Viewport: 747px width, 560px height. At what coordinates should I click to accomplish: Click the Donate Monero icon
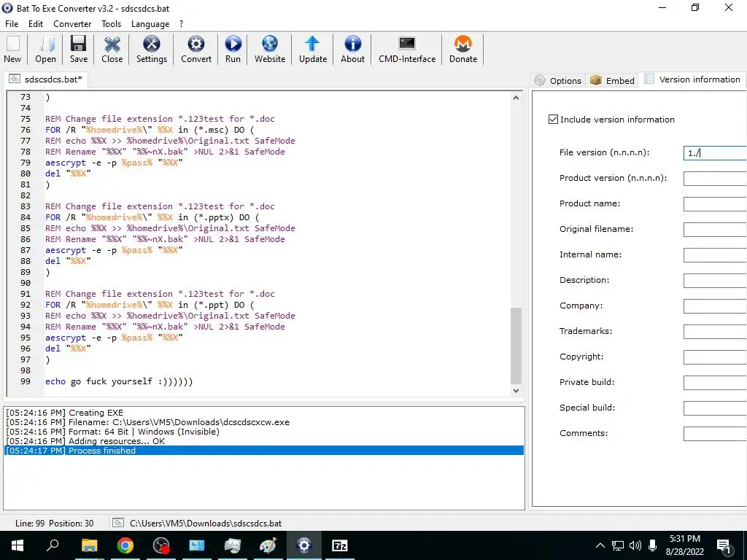tap(463, 49)
